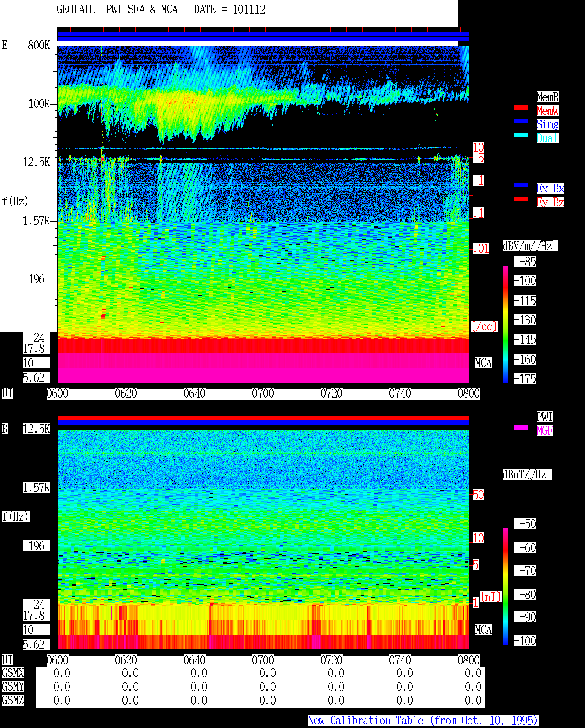Click the -85 color scale value

(525, 262)
